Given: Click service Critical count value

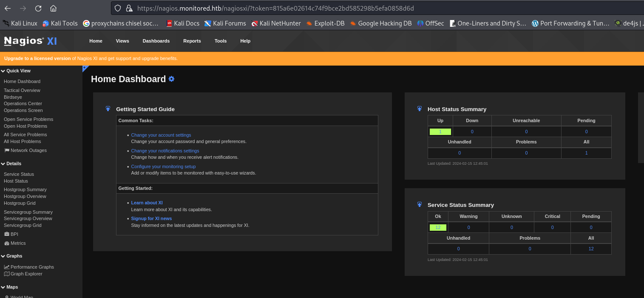Looking at the screenshot, I should tap(552, 227).
